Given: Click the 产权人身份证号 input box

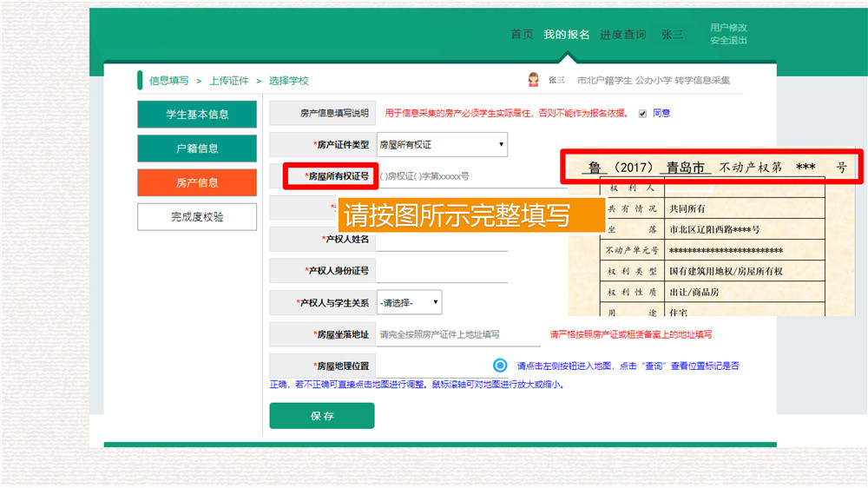Looking at the screenshot, I should pyautogui.click(x=442, y=271).
